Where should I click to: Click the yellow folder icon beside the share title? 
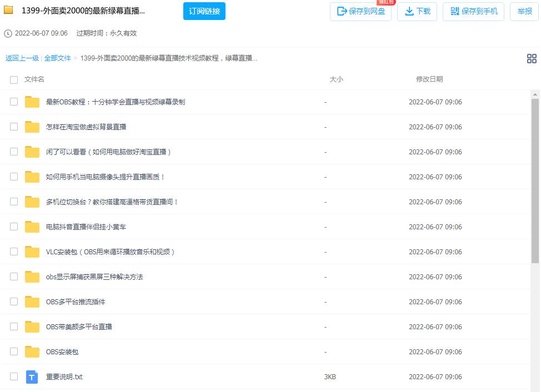[x=8, y=9]
